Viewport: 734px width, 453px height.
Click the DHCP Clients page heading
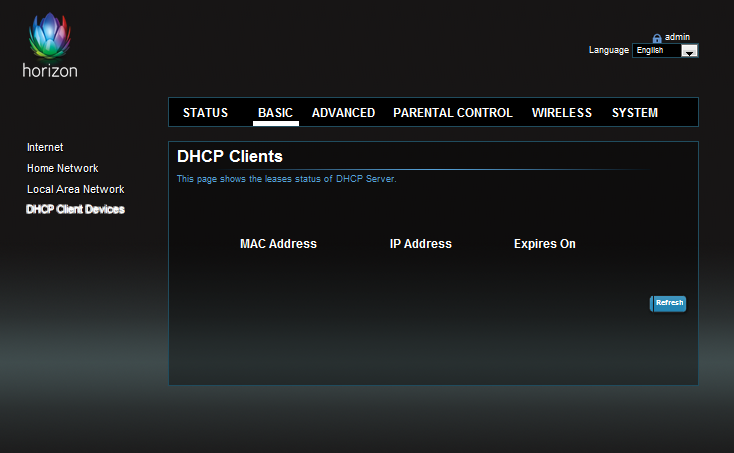pyautogui.click(x=229, y=156)
